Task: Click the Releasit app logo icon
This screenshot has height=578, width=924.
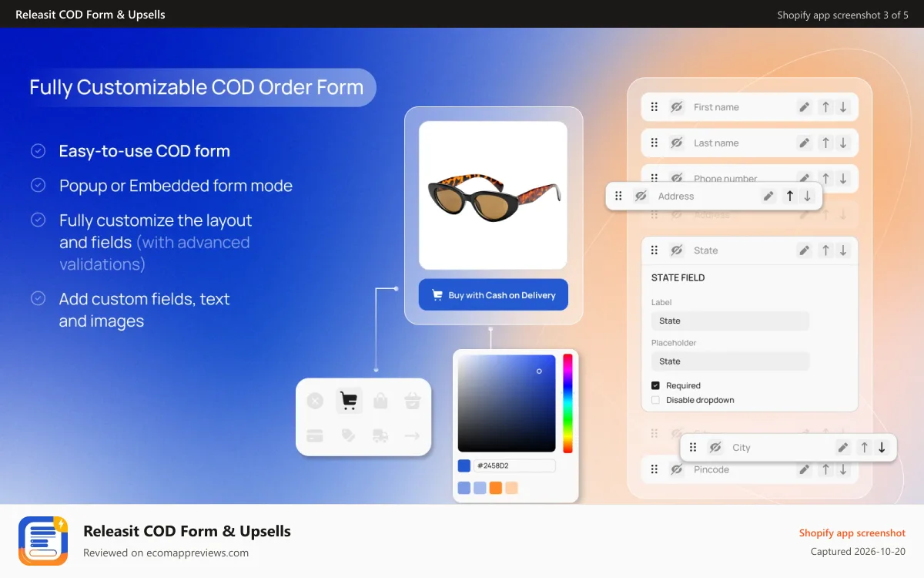Action: (43, 541)
